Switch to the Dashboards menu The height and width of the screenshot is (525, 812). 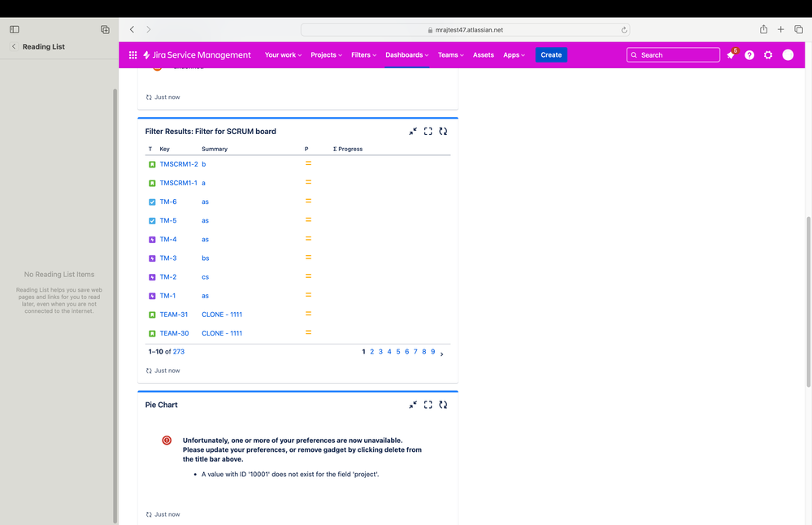406,54
